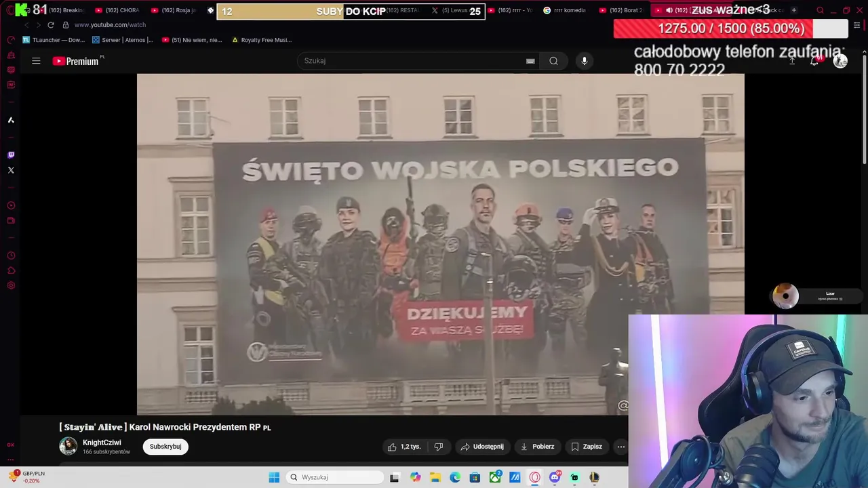Image resolution: width=868 pixels, height=488 pixels.
Task: Submit search with the magnifier button
Action: click(553, 61)
